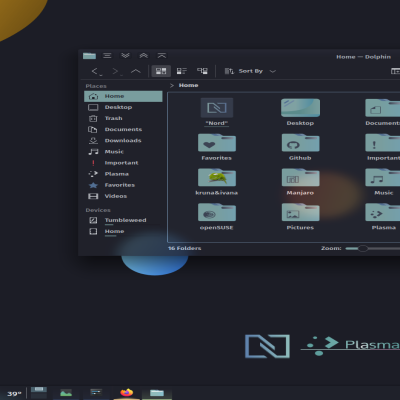Switch to Compact view mode
Screen dimensions: 400x400
point(182,71)
